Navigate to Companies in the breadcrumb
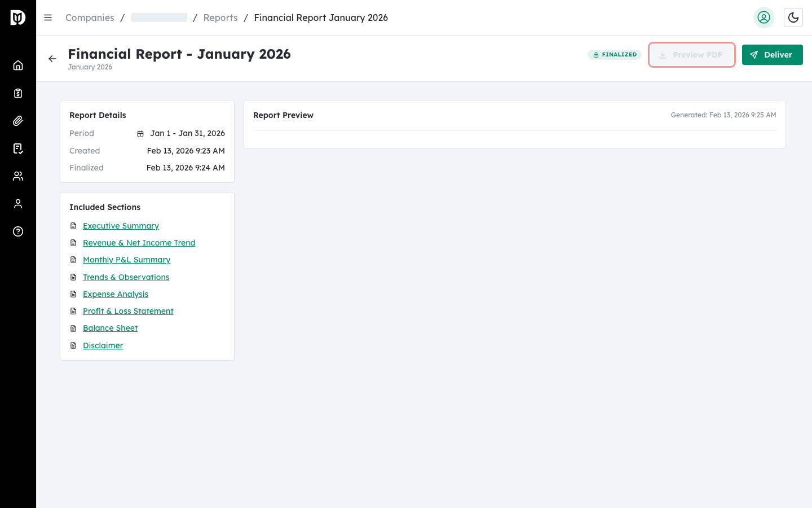This screenshot has height=508, width=812. (89, 17)
